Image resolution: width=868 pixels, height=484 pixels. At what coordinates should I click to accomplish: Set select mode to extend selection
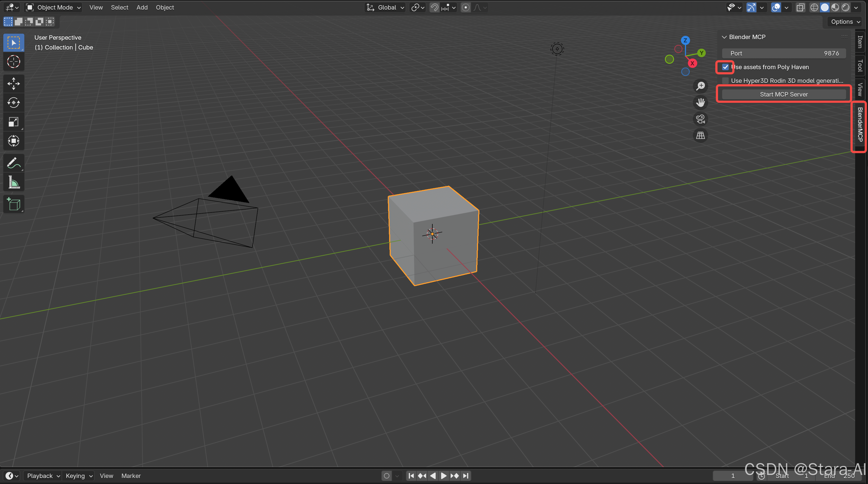tap(19, 22)
